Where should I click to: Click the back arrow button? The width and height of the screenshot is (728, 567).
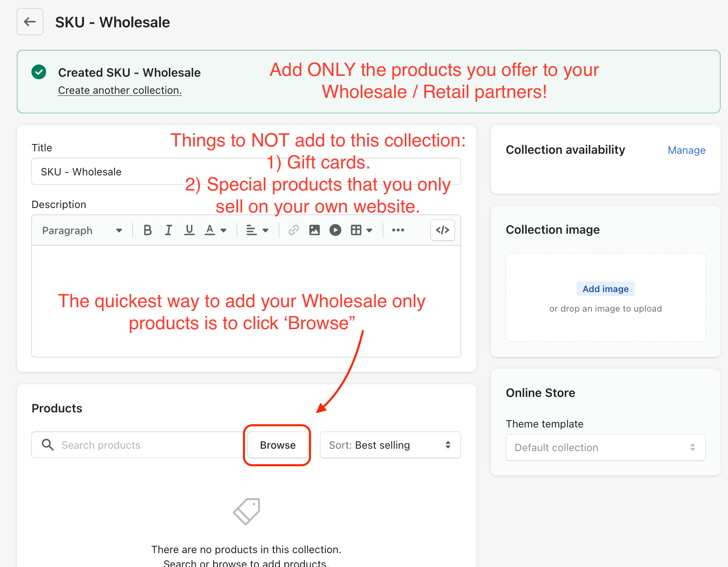(x=30, y=22)
